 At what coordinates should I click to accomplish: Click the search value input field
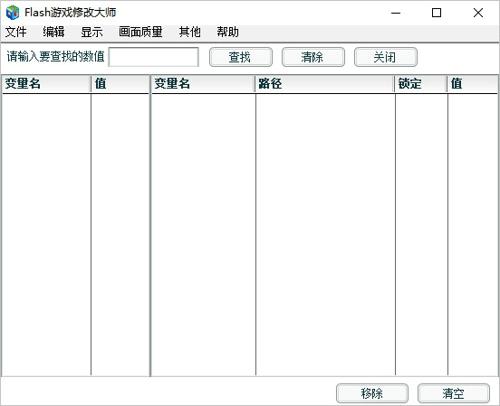[154, 57]
